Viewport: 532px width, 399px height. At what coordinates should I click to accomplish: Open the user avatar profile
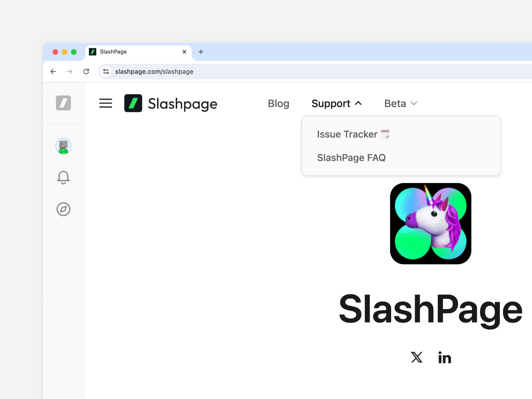pyautogui.click(x=63, y=146)
